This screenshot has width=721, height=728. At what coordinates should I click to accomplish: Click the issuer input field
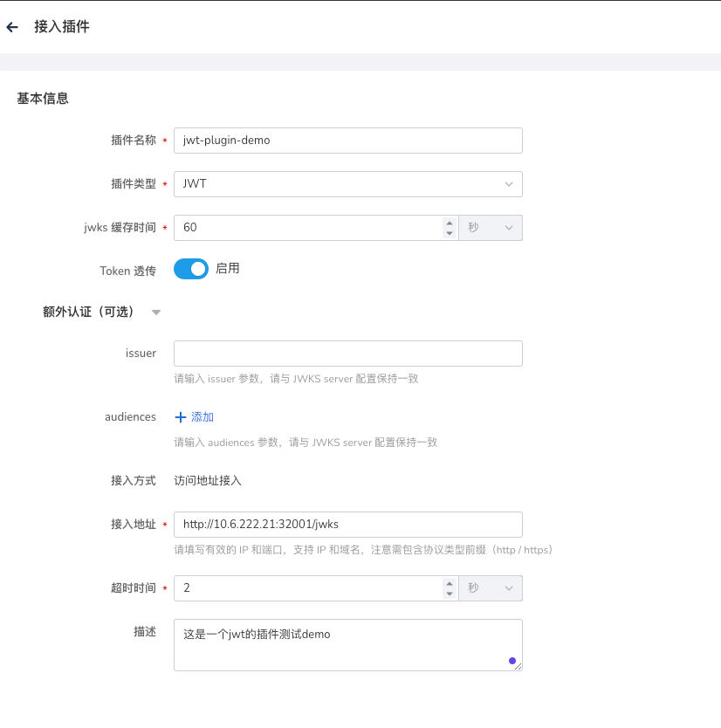pyautogui.click(x=348, y=353)
